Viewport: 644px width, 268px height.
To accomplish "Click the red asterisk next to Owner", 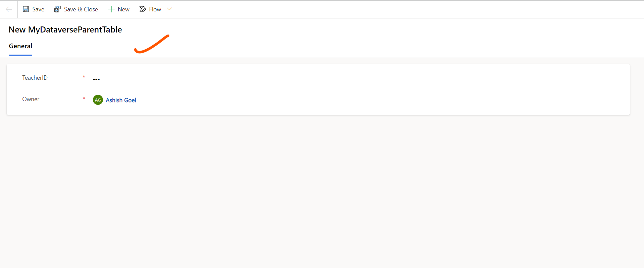I will point(84,98).
